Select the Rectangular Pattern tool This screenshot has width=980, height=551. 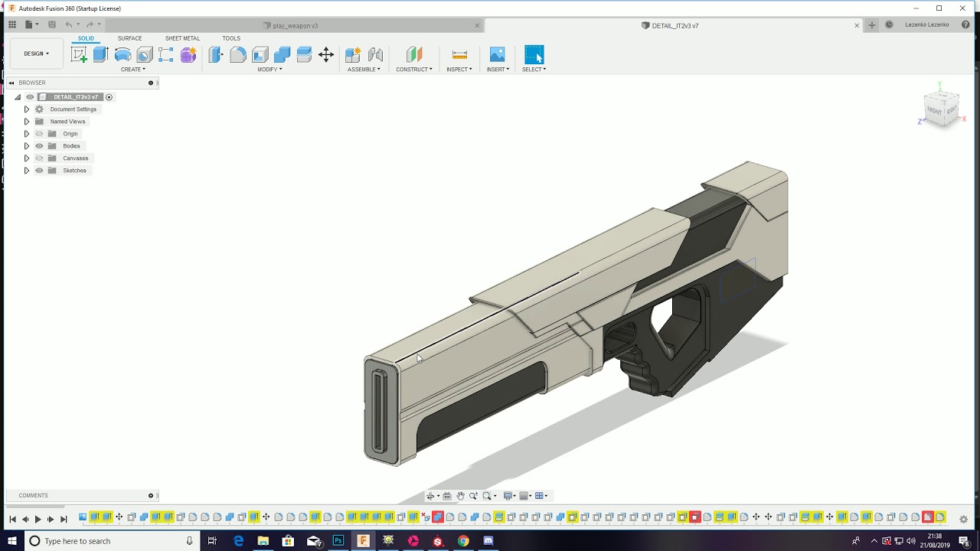pyautogui.click(x=166, y=54)
